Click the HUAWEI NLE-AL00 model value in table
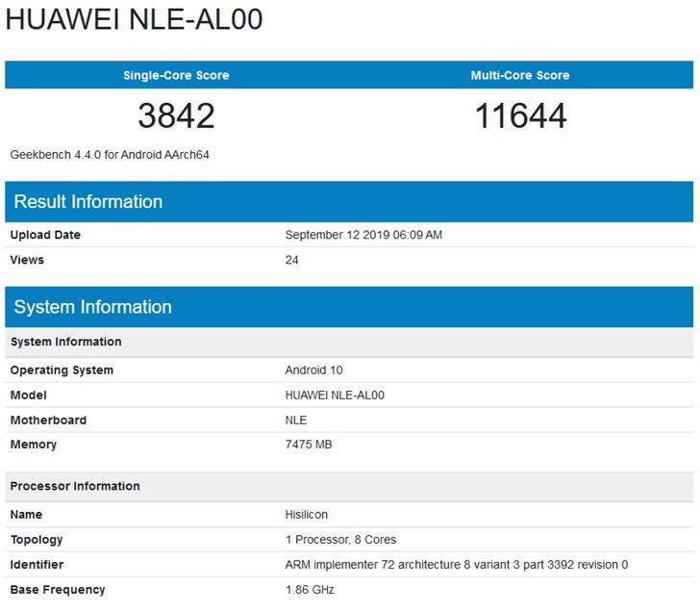Viewport: 700px width, 612px height. 335,395
